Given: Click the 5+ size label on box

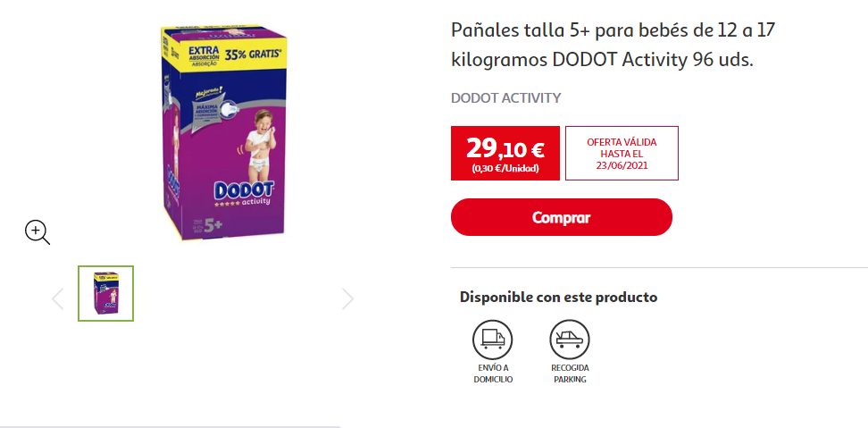Looking at the screenshot, I should [213, 225].
